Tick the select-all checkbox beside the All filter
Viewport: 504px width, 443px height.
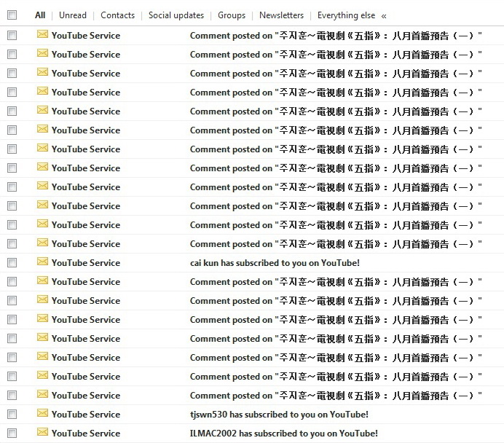(12, 15)
